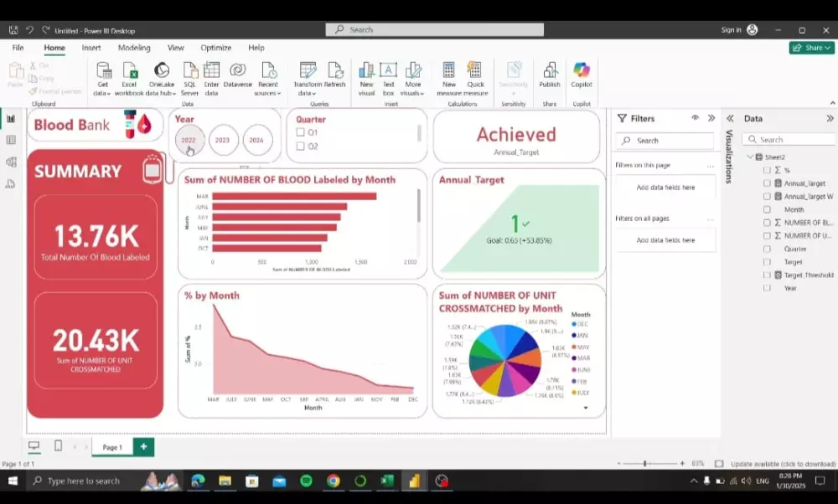Collapse the Sheet2 table in Data pane
Screen dimensions: 838x504
[x=752, y=157]
